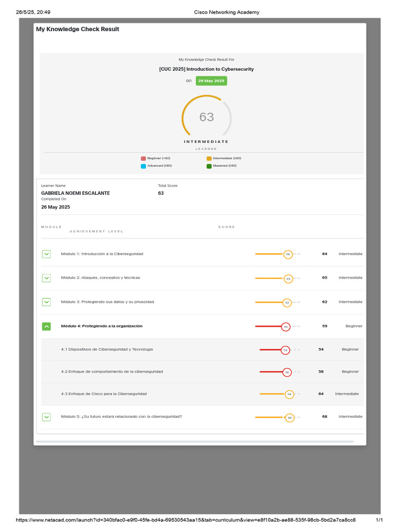Click the score value 54 for section 4.1
Viewport: 399px width, 532px height.
321,349
